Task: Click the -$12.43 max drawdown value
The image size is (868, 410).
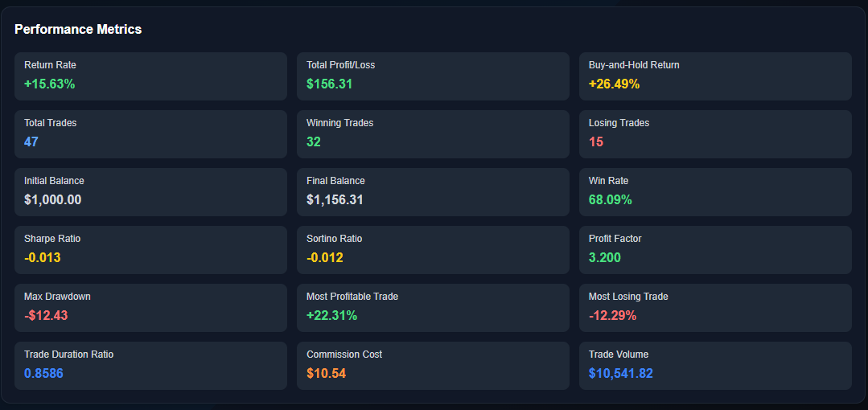Action: [46, 315]
